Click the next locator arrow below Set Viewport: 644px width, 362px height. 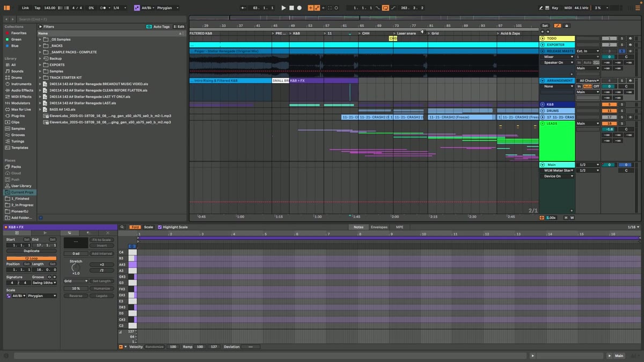(547, 32)
